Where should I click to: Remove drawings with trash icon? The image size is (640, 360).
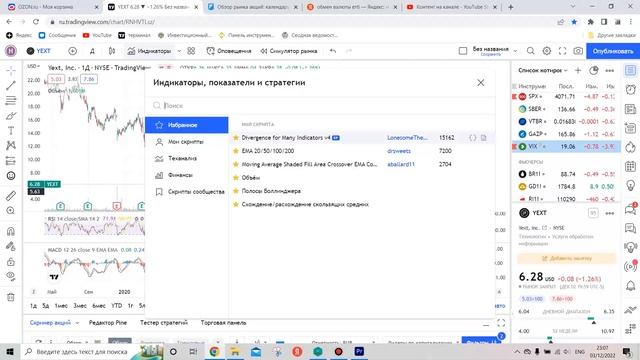(x=11, y=297)
